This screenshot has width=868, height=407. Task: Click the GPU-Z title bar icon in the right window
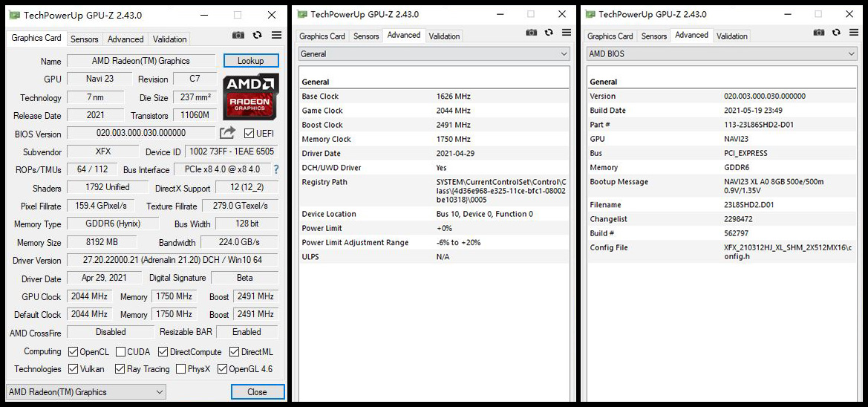coord(591,14)
